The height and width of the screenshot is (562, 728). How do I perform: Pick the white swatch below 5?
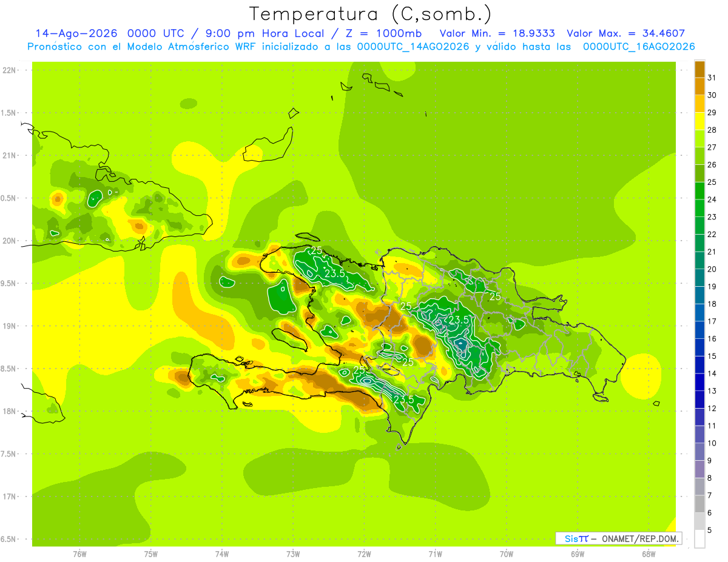pyautogui.click(x=699, y=539)
